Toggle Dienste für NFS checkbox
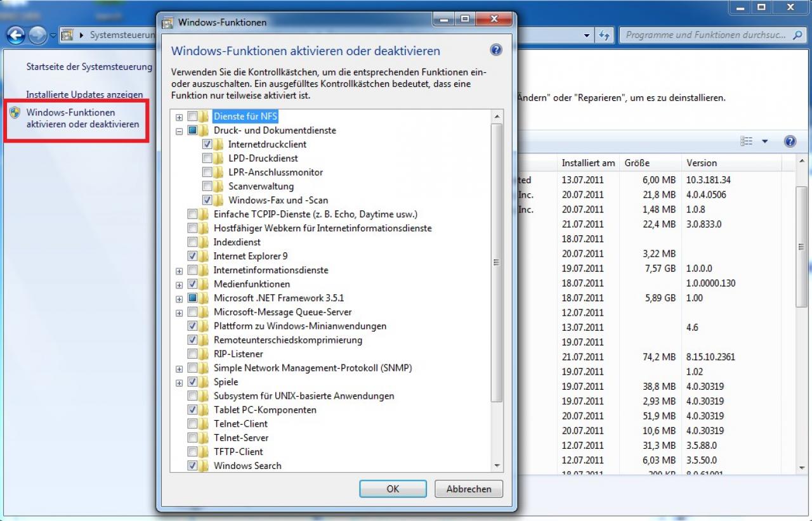The image size is (812, 521). click(192, 117)
